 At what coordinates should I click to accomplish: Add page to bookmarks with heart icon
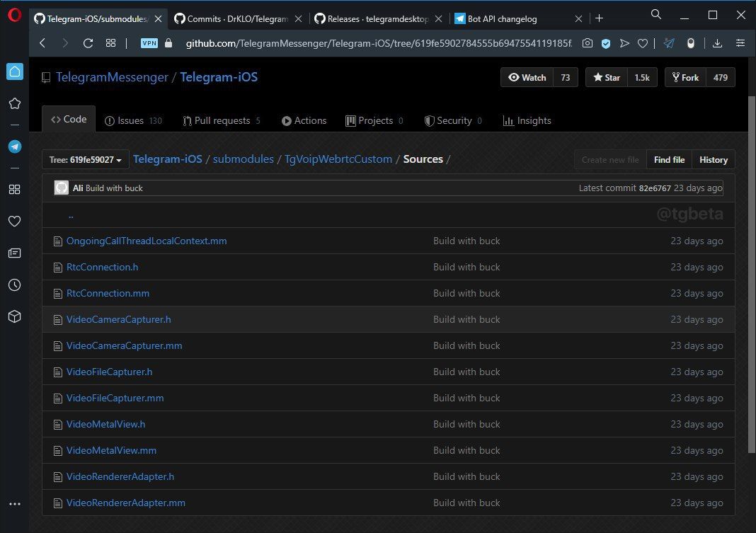pyautogui.click(x=643, y=43)
